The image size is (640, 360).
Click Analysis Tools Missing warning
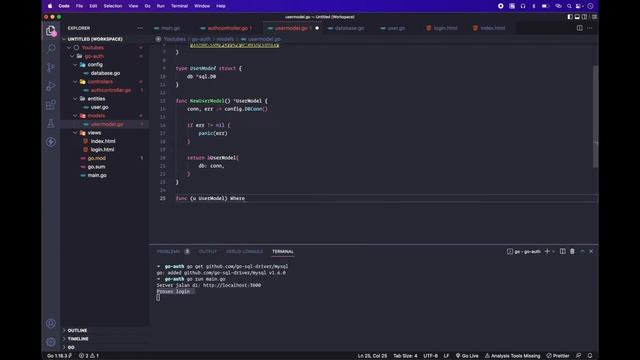(x=512, y=356)
